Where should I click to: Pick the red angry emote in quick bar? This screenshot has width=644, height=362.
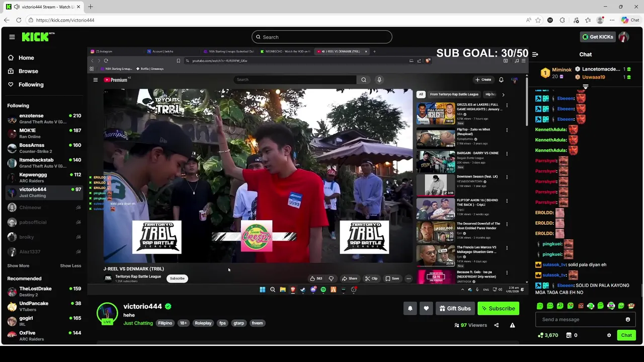pyautogui.click(x=581, y=306)
